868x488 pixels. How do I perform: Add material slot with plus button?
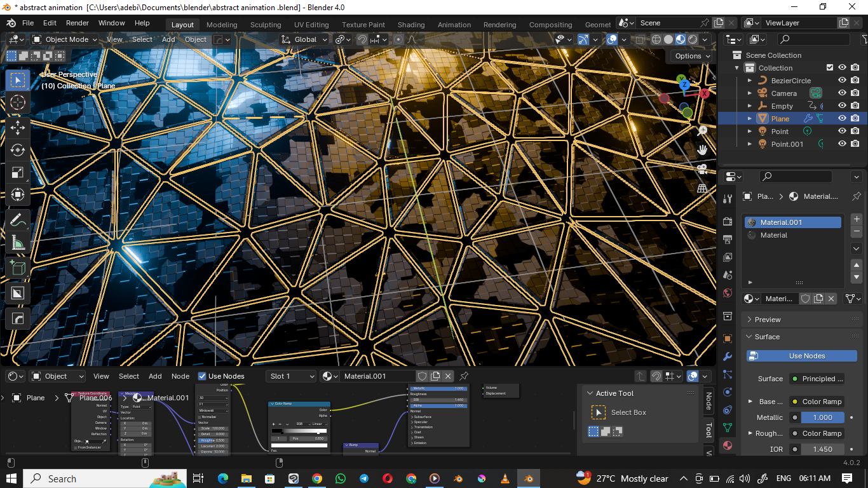pos(857,219)
